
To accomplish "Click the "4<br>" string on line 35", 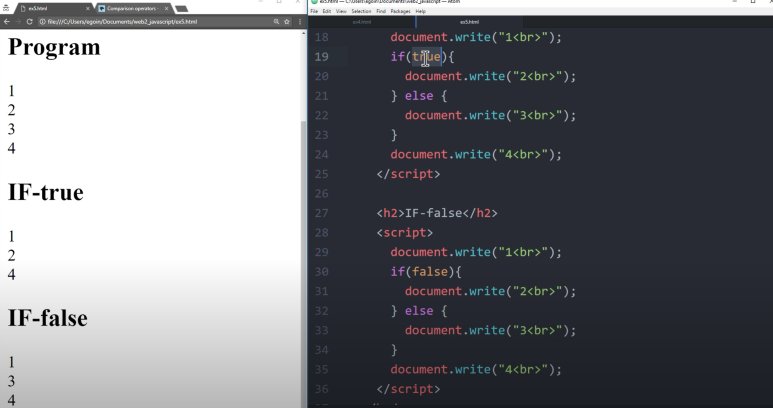I will 523,369.
